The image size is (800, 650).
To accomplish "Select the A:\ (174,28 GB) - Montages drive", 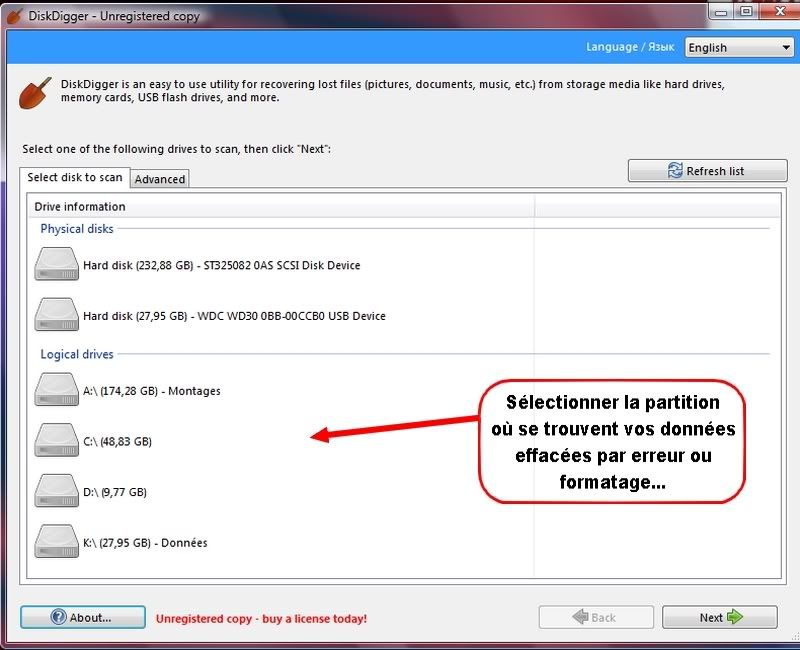I will [x=152, y=391].
